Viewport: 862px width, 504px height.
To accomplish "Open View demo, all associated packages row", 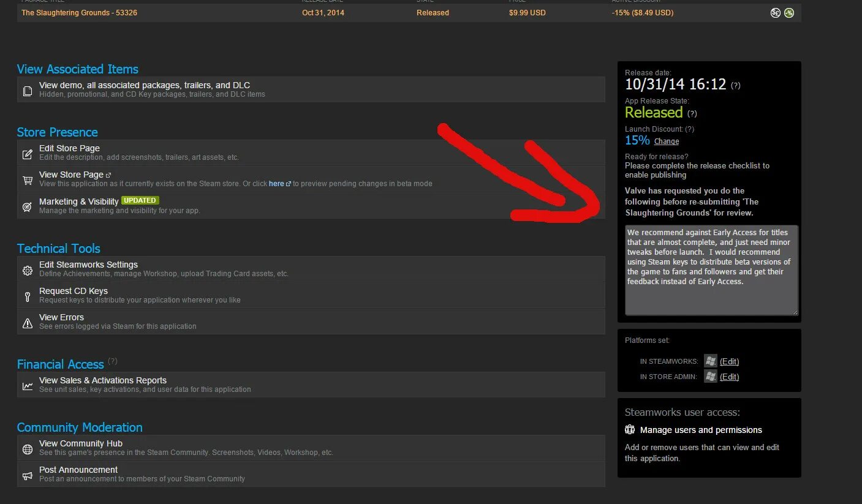I will coord(311,89).
